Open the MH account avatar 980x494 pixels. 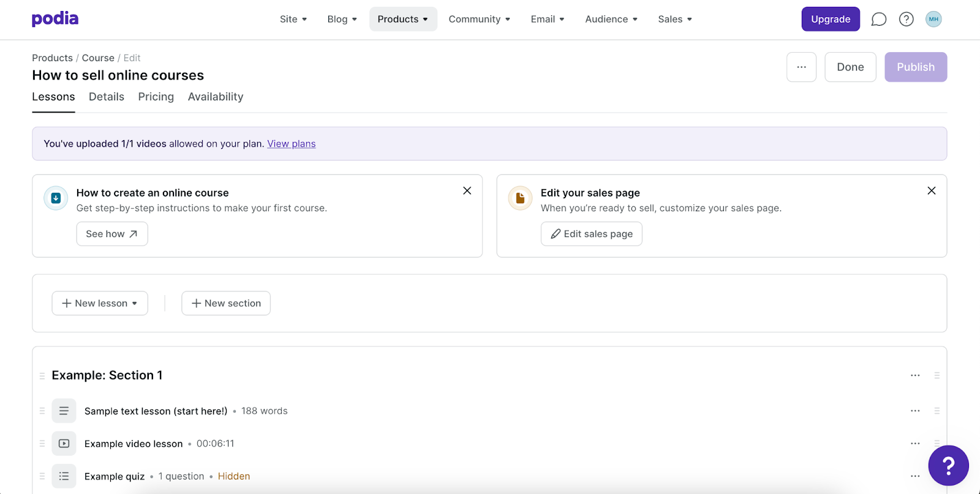pos(933,20)
